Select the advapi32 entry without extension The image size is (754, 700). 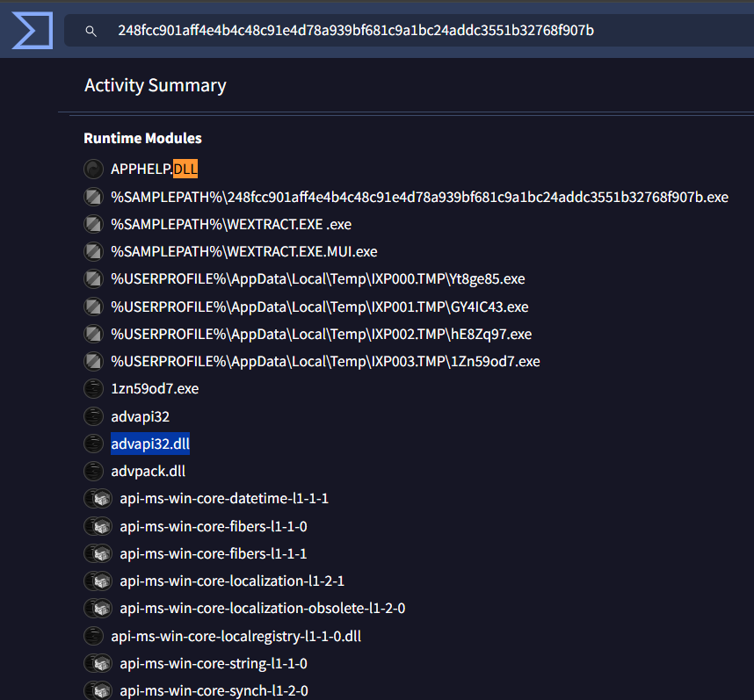pos(141,416)
